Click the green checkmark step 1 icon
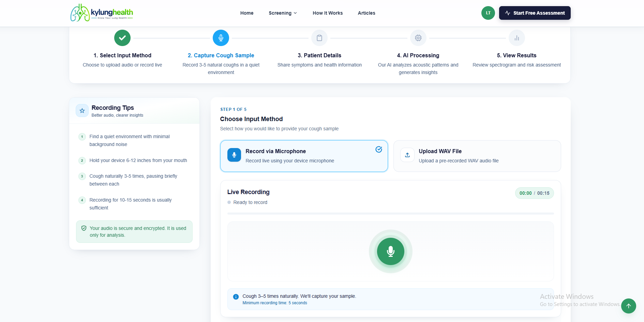Viewport: 644px width, 322px height. pos(122,38)
